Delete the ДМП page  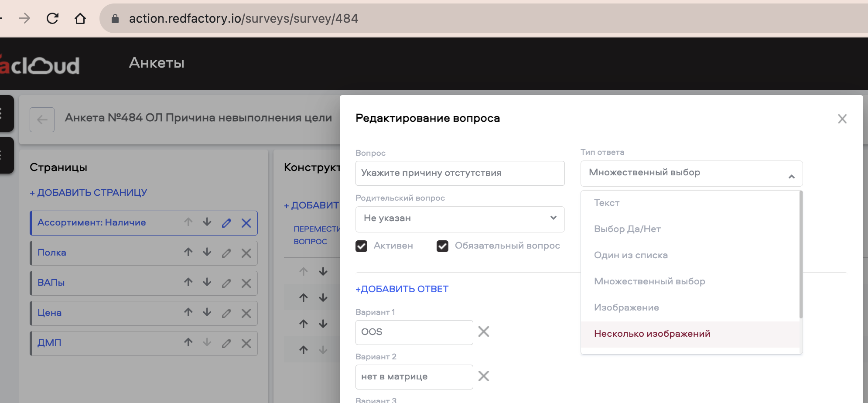(246, 343)
